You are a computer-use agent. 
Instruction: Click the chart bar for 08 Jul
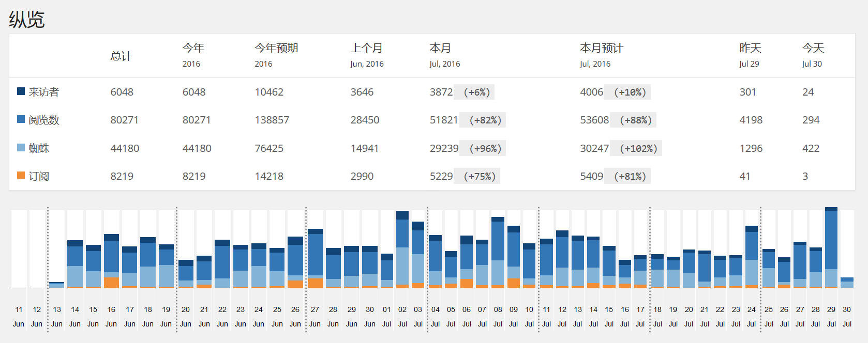pos(498,253)
